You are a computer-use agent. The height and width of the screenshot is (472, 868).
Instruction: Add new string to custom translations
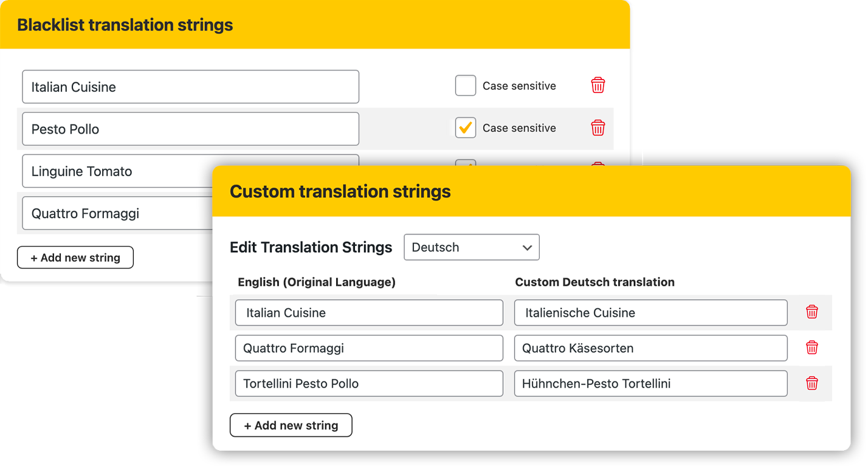click(291, 425)
